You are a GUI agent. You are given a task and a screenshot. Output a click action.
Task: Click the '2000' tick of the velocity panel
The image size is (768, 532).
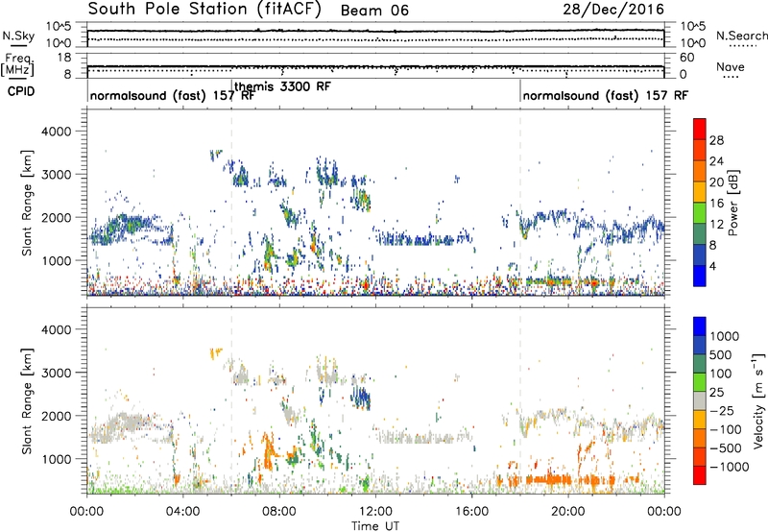tap(56, 416)
